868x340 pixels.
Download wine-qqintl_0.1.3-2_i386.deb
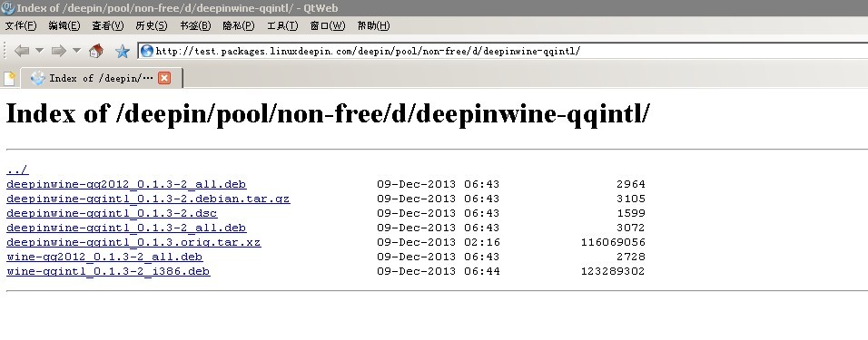tap(109, 271)
